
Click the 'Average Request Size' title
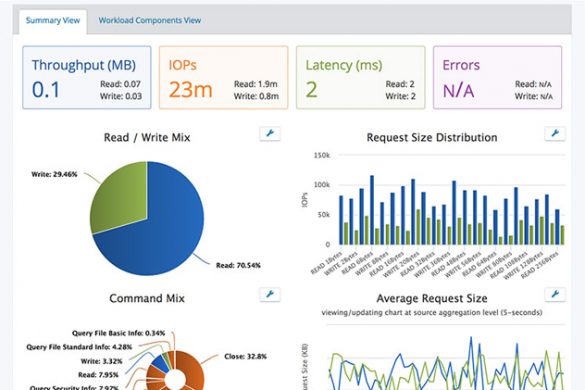tap(432, 299)
